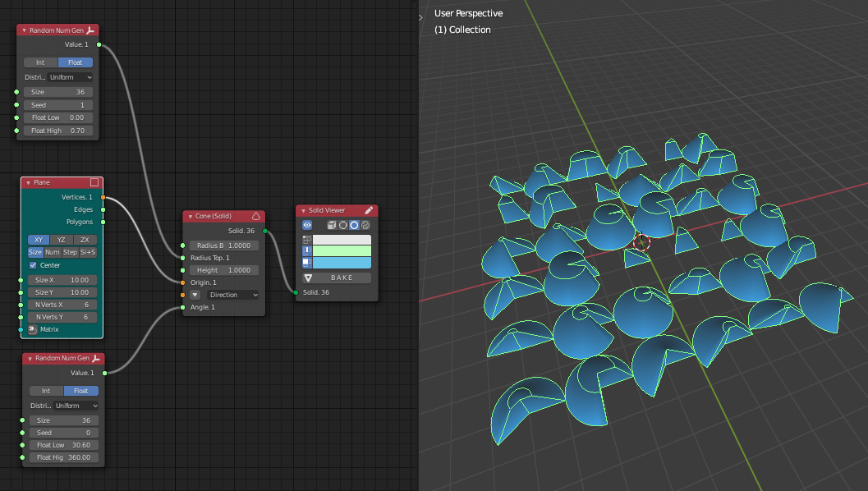Viewport: 868px width, 491px height.
Task: Click the curved knot icon in Solid Viewer
Action: coord(365,225)
